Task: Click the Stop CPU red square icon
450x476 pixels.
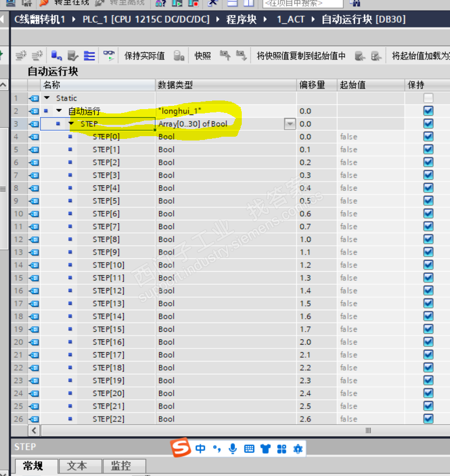Action: (193, 3)
